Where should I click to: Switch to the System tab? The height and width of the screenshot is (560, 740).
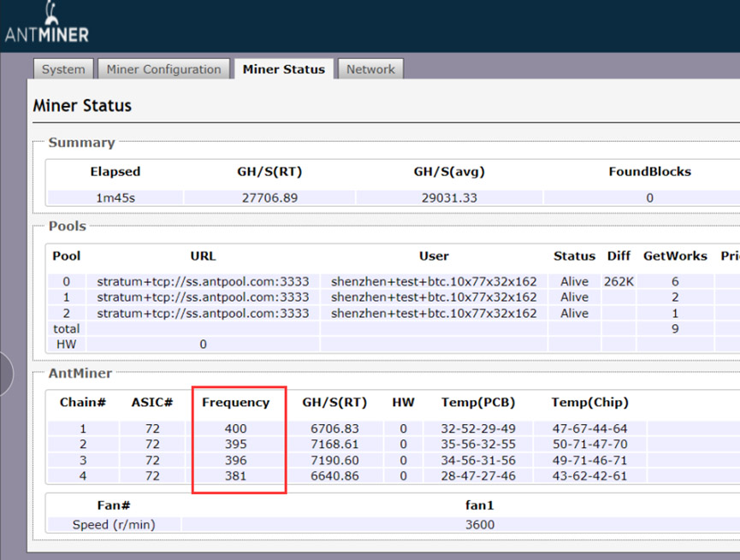pos(62,69)
